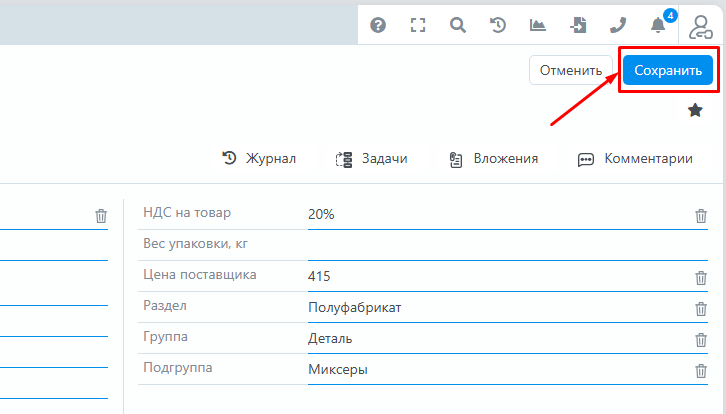Image resolution: width=726 pixels, height=414 pixels.
Task: Open the phone calls icon
Action: (618, 26)
